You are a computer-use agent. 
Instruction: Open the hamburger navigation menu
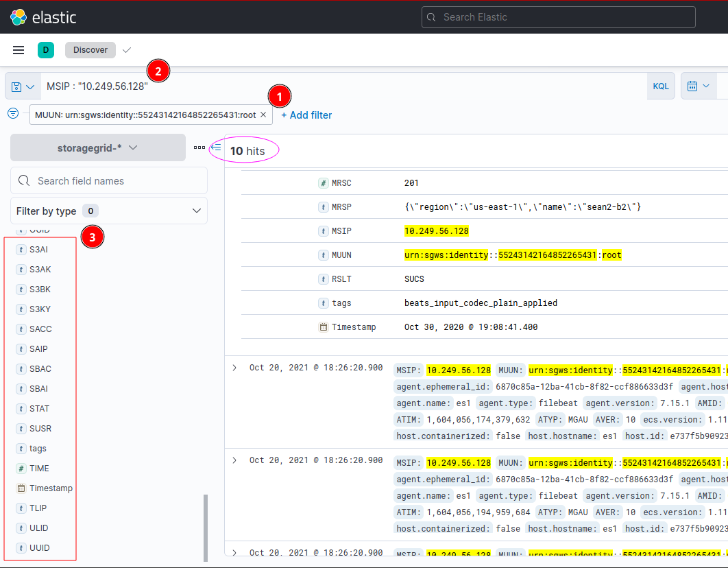click(19, 50)
